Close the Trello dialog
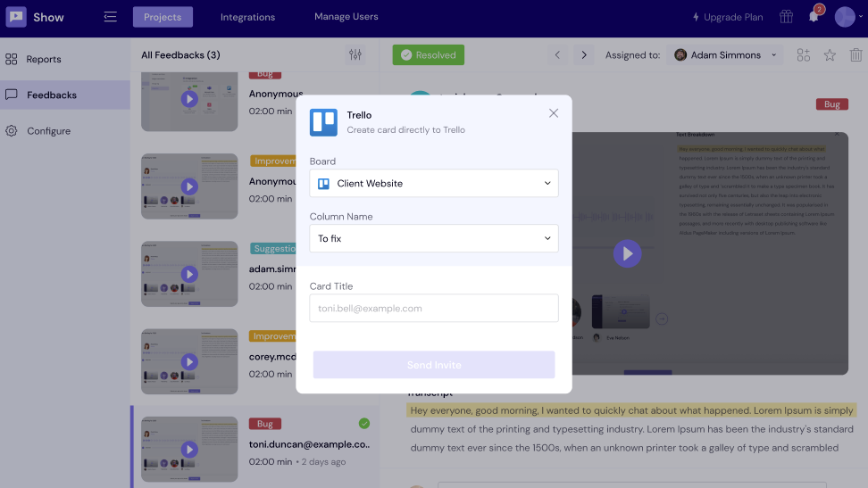Image resolution: width=868 pixels, height=488 pixels. click(554, 113)
